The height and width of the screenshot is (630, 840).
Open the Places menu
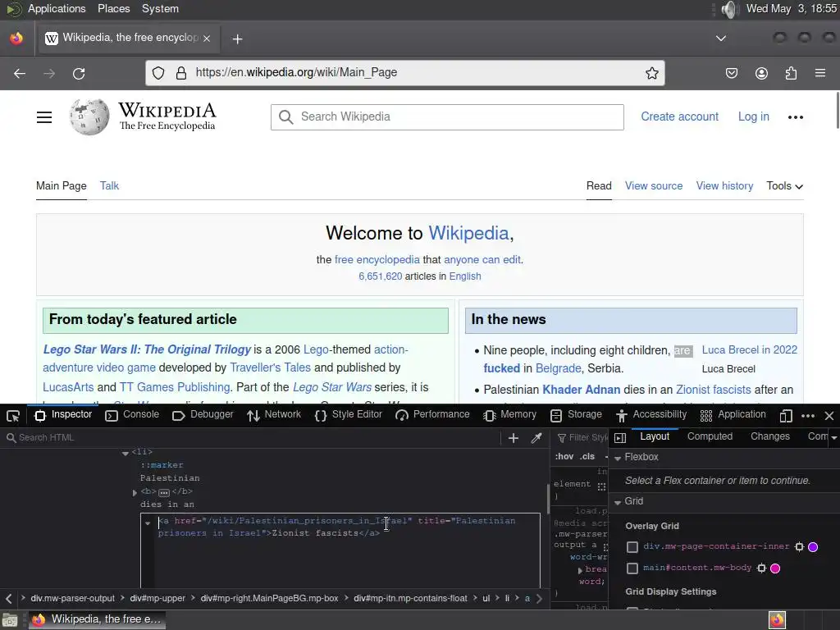coord(113,8)
